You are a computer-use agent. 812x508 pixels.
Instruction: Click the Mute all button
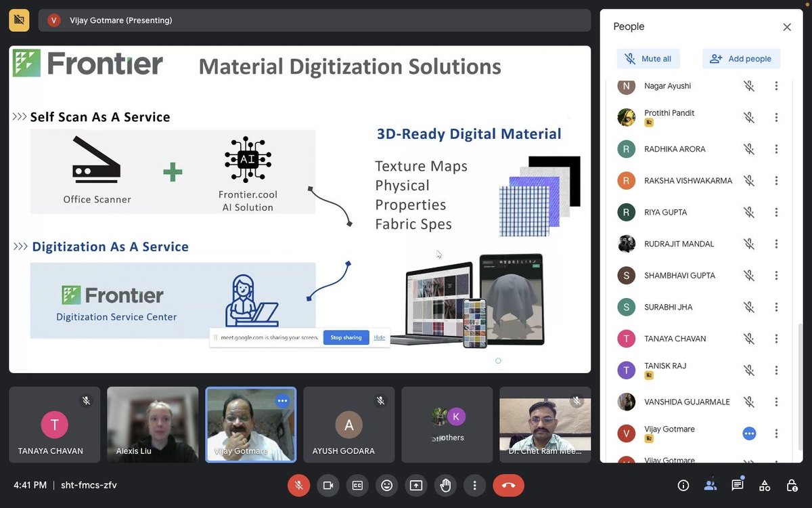648,59
